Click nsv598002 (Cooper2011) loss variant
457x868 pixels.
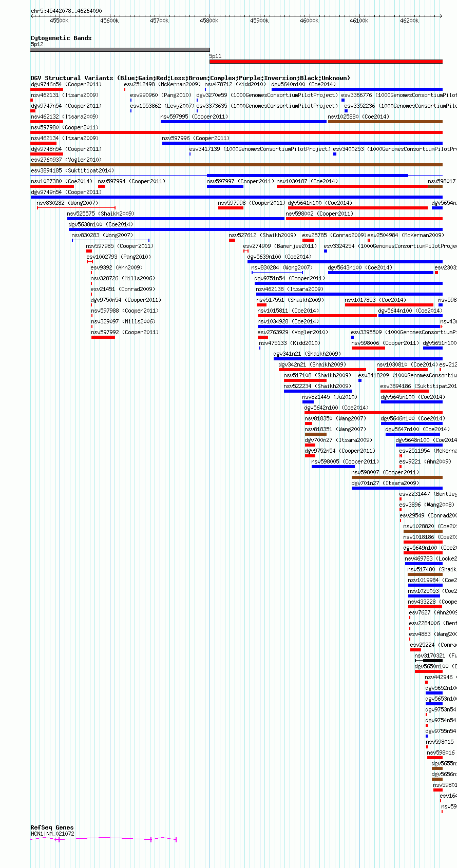[x=364, y=219]
